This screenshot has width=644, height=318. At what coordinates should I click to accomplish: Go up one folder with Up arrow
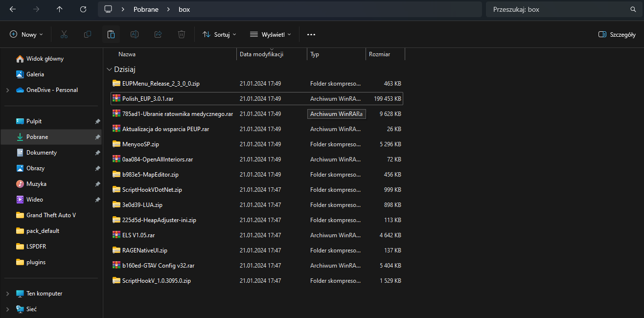60,9
